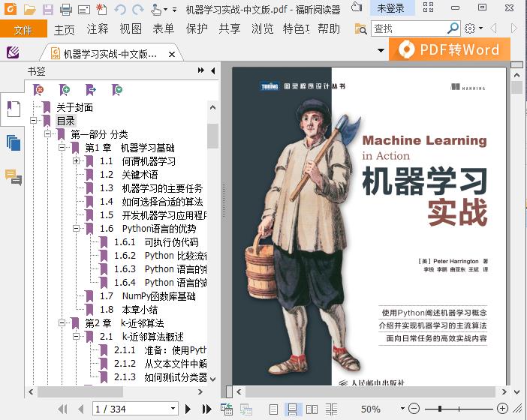This screenshot has height=420, width=527.
Task: Jump to last page button
Action: [x=206, y=409]
